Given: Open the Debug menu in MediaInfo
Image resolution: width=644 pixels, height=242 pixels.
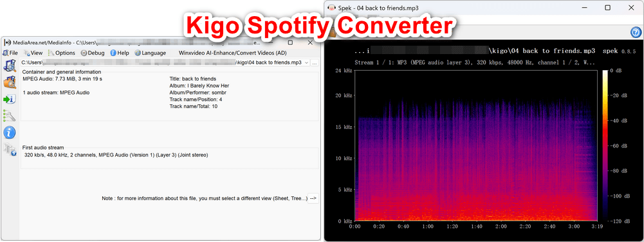Looking at the screenshot, I should click(x=93, y=53).
